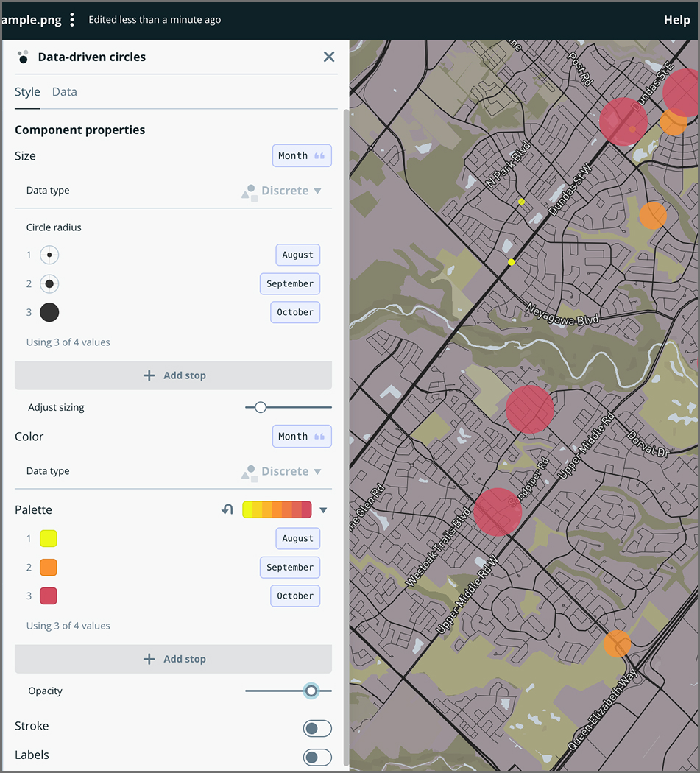Image resolution: width=700 pixels, height=773 pixels.
Task: Click the quotes icon on the Color Month chip
Action: [318, 436]
